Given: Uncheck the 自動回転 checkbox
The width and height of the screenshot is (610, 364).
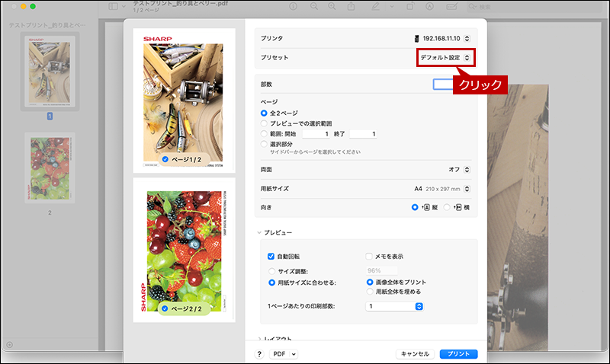Looking at the screenshot, I should [x=271, y=257].
